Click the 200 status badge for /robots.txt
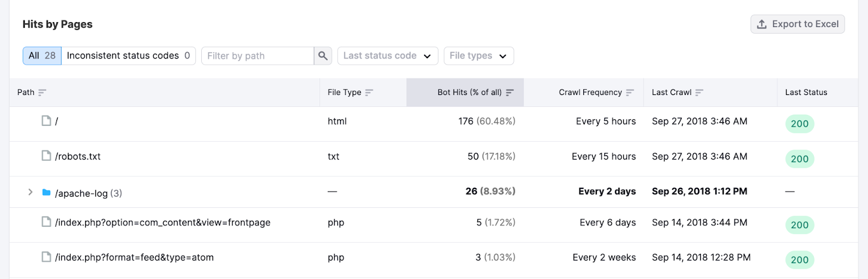The image size is (868, 279). (799, 158)
